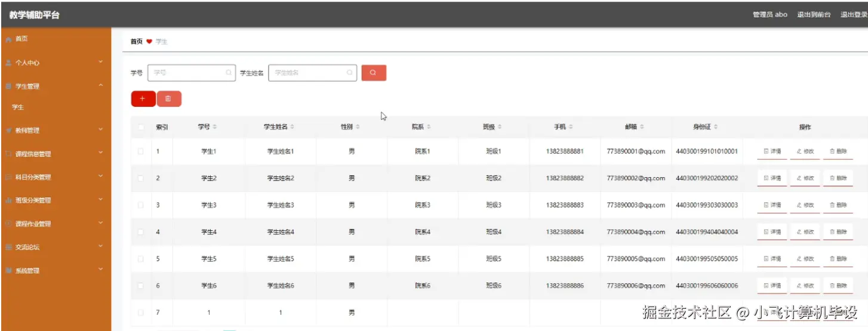
Task: Click the 首页 breadcrumb link
Action: (137, 42)
